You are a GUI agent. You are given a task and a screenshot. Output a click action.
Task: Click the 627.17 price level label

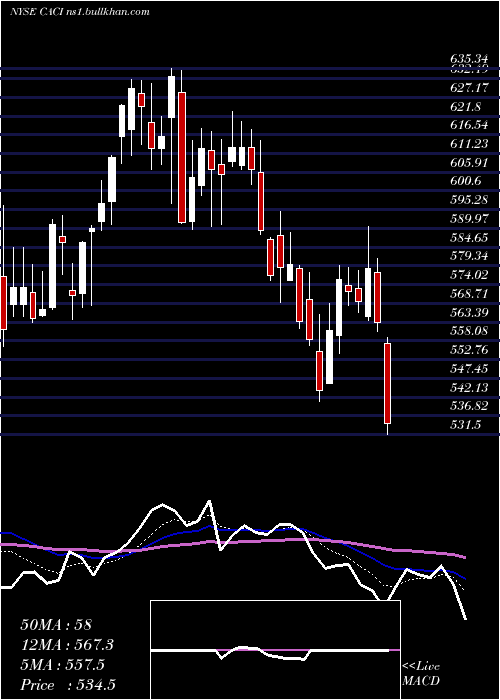[x=469, y=88]
